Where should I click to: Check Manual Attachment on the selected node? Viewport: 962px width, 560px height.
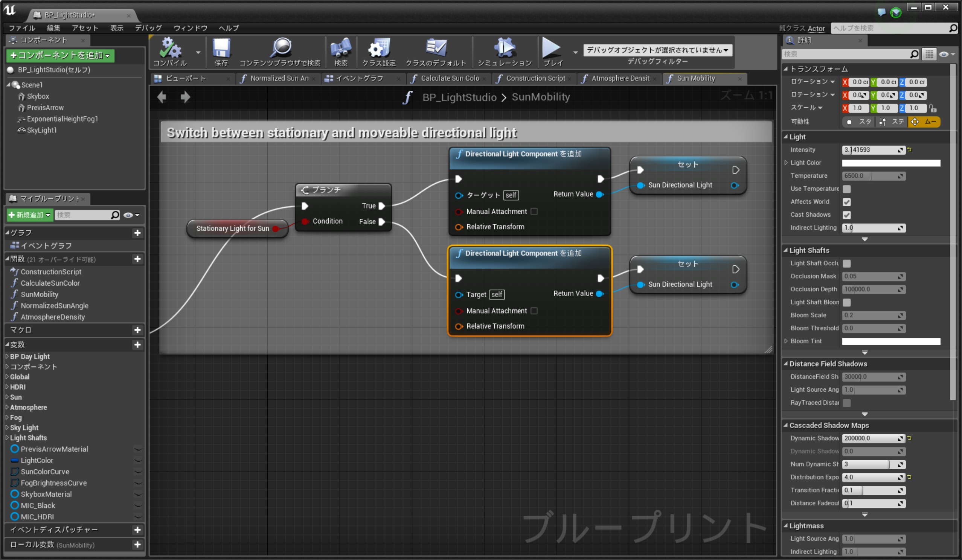[534, 311]
